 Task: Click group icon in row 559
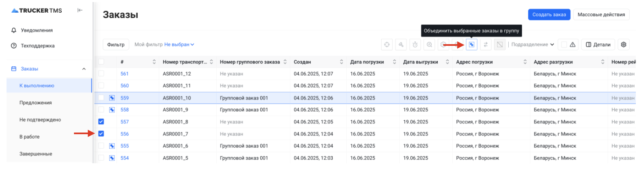coord(112,98)
